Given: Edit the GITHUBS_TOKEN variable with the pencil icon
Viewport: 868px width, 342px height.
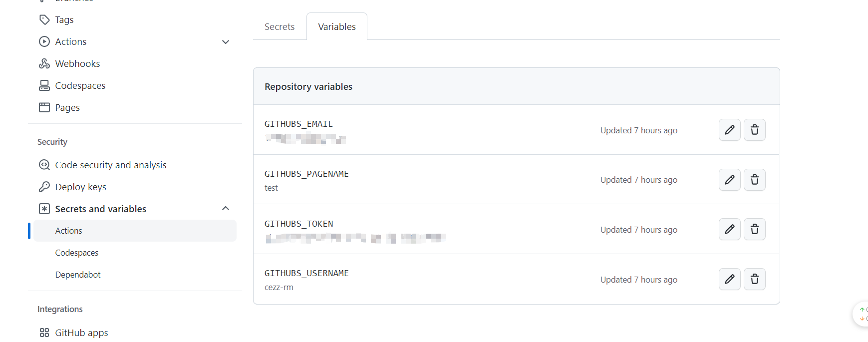Looking at the screenshot, I should (729, 229).
